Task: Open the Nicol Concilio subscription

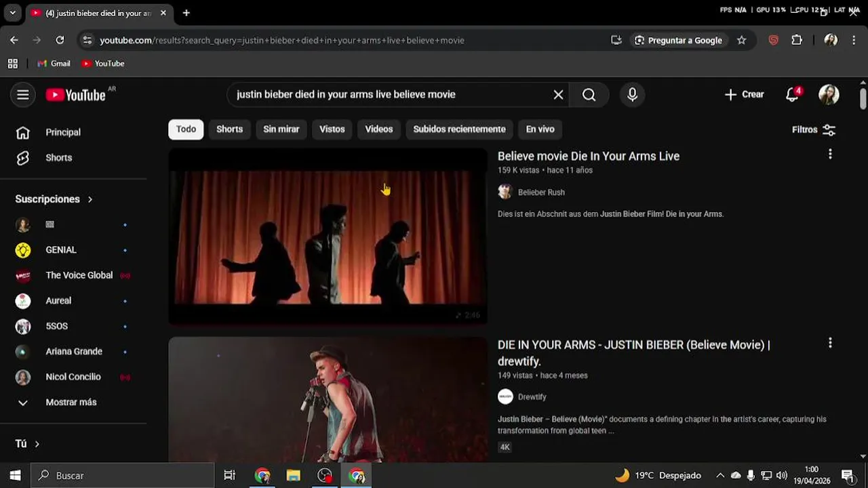Action: pos(73,377)
